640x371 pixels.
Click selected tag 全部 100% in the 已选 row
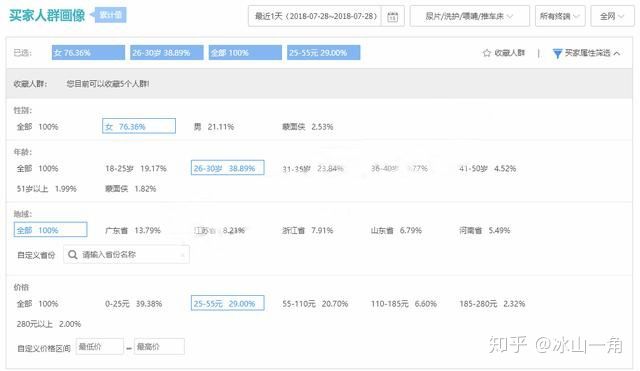tap(245, 53)
